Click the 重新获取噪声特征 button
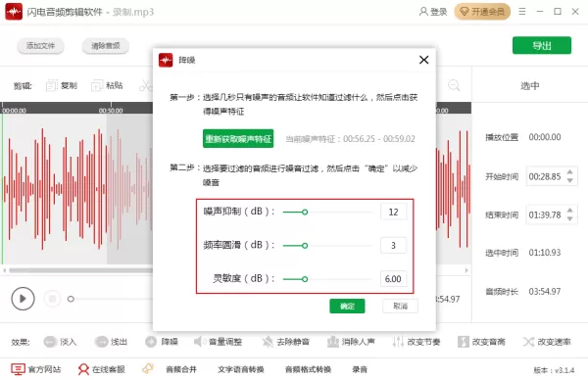This screenshot has height=380, width=588. tap(238, 139)
